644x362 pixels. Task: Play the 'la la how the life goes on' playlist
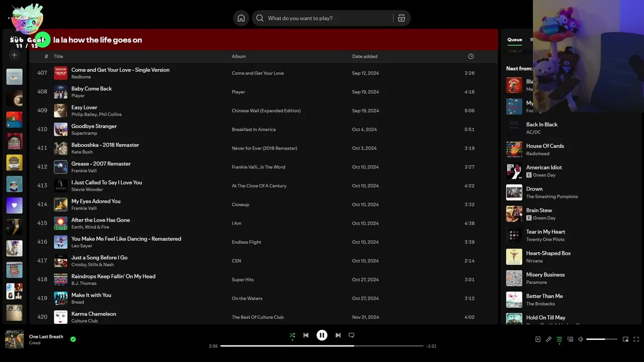43,40
